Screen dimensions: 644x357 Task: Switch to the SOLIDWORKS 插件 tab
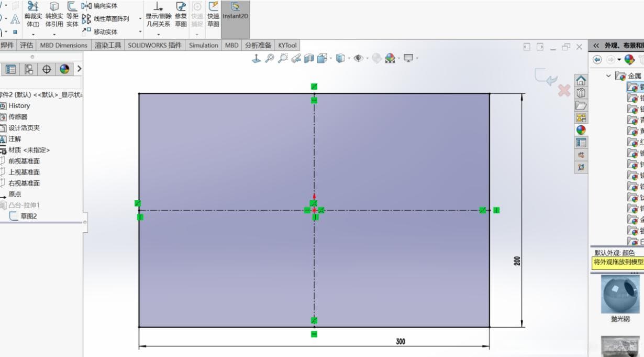point(154,45)
